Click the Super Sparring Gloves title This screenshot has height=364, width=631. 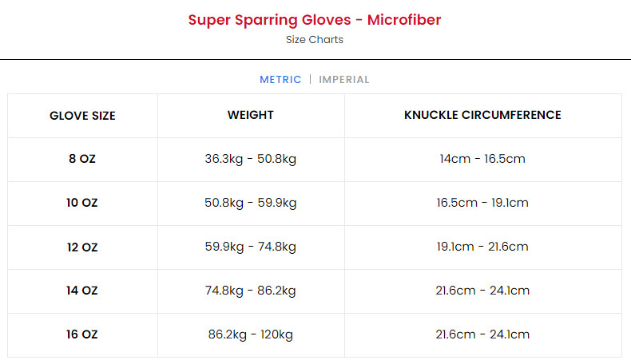(315, 20)
